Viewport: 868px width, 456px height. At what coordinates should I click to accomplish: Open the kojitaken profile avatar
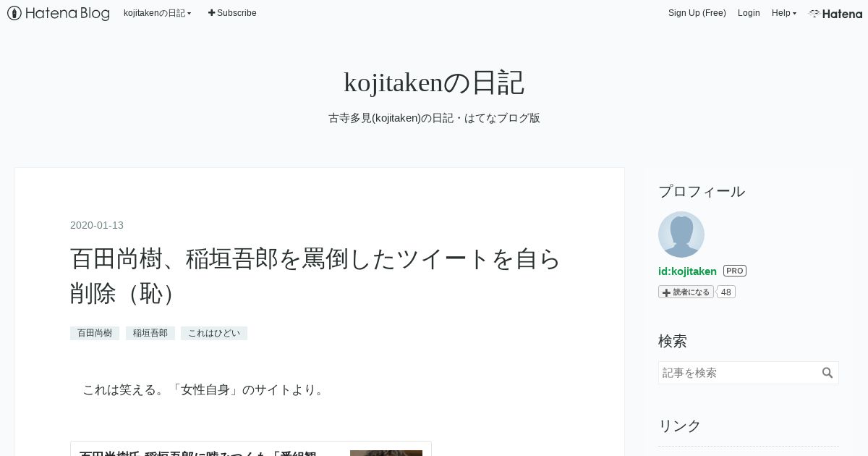(x=681, y=235)
